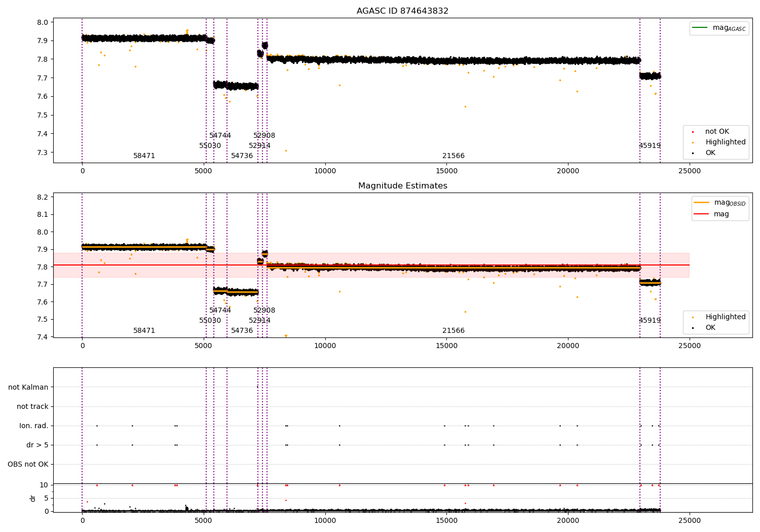Click obsid label 55030 in Magnitude Estimates plot
This screenshot has width=760, height=532.
[x=210, y=320]
